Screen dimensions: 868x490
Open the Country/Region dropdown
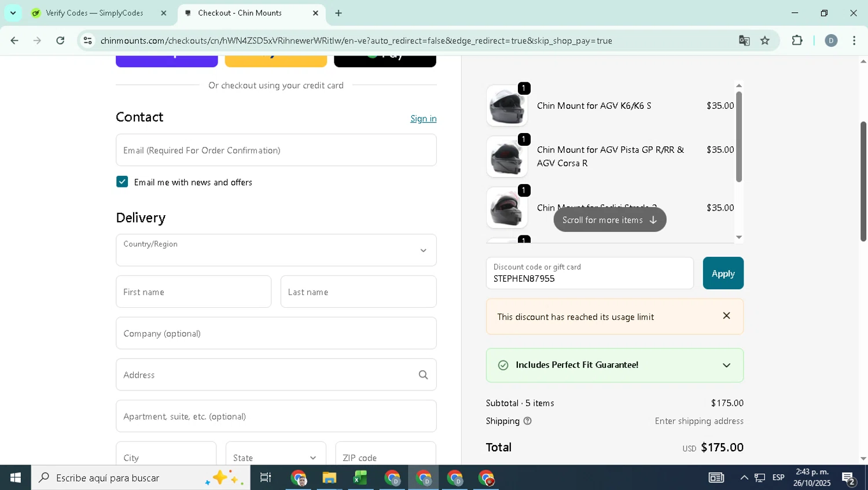click(276, 250)
